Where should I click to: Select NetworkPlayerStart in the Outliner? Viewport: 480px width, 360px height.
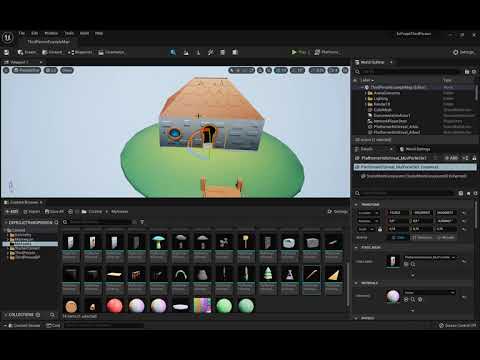[x=390, y=121]
